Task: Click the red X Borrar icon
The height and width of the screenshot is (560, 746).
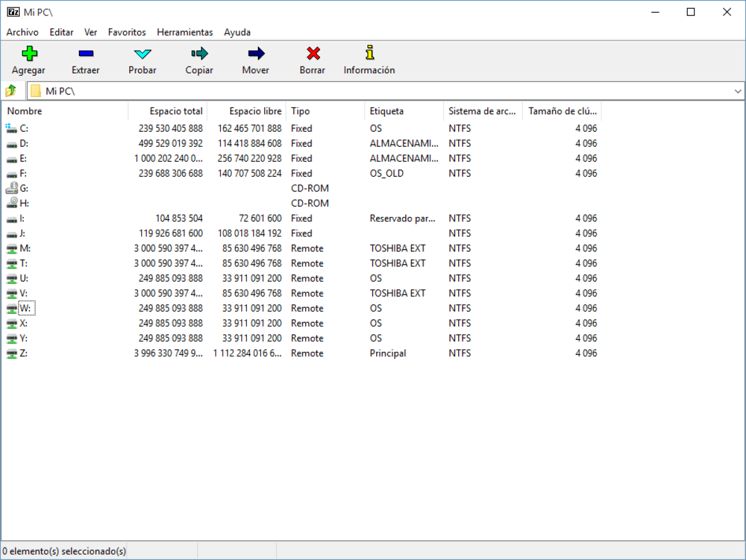Action: (313, 53)
